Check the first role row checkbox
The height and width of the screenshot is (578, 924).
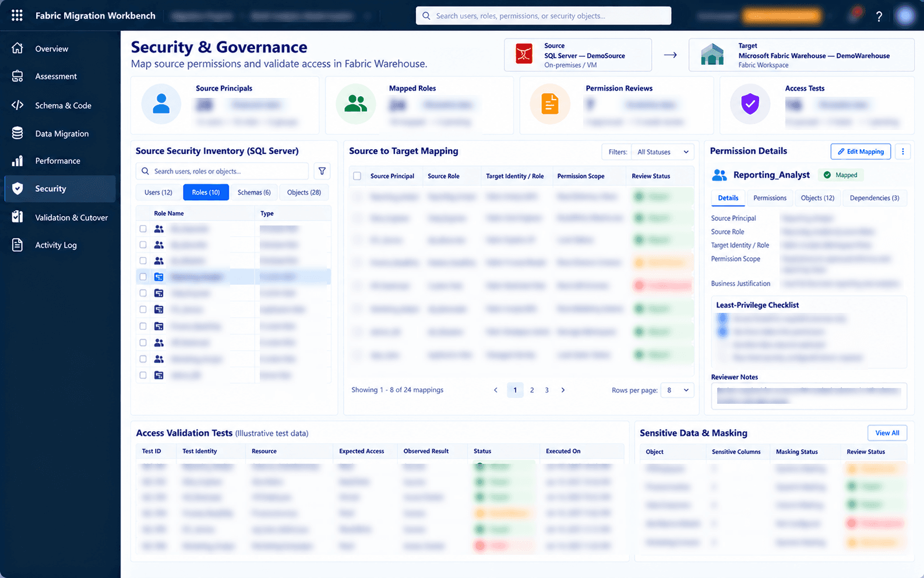[x=143, y=229]
